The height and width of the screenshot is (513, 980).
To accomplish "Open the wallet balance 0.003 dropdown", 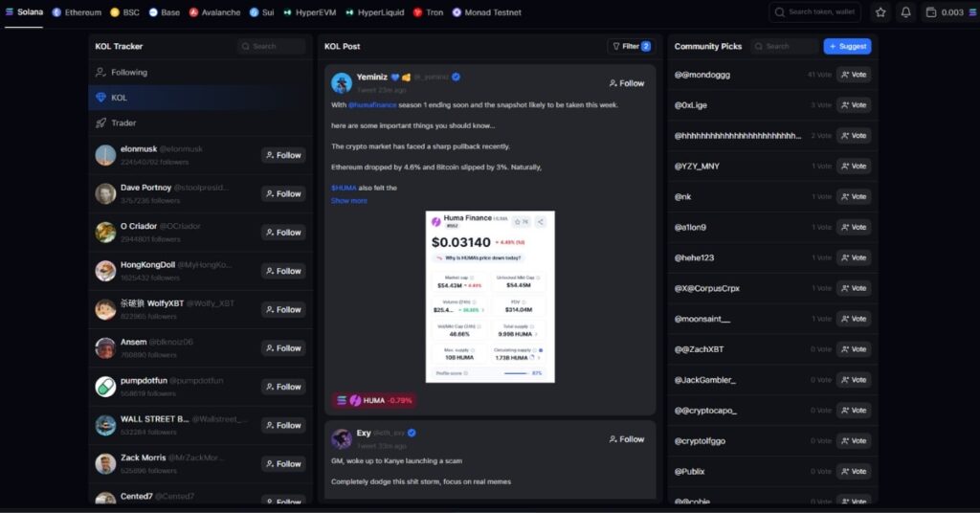I will [x=950, y=11].
